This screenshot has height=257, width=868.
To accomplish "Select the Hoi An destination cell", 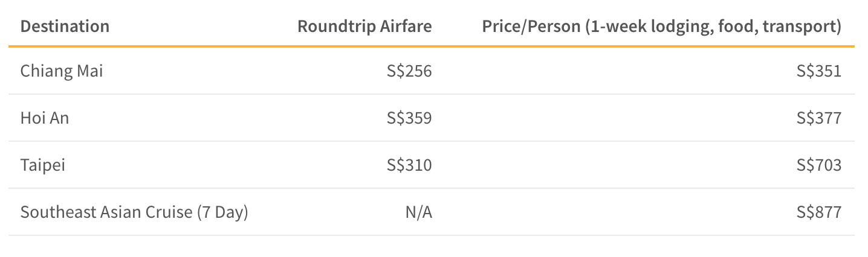I will click(45, 118).
